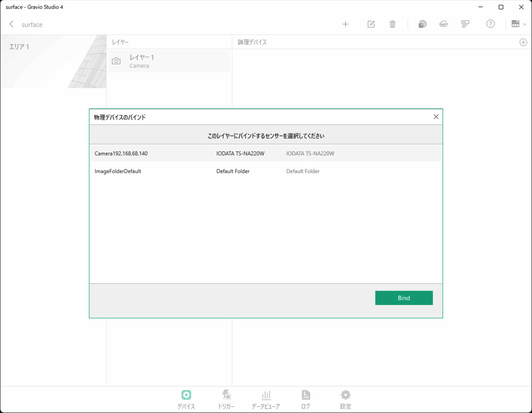This screenshot has height=413, width=532.
Task: Click the black IODATA TS-NA220W cell
Action: (240, 153)
